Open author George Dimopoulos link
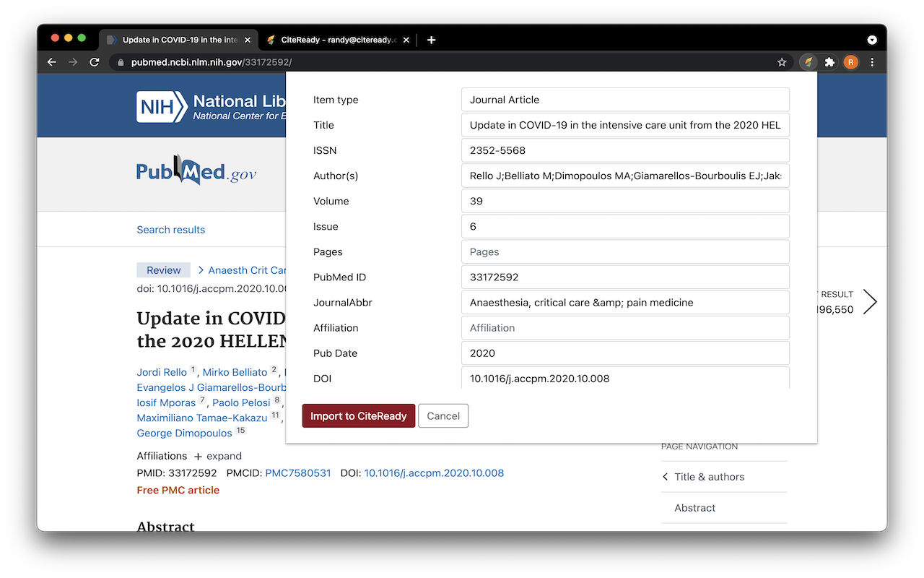 coord(184,433)
